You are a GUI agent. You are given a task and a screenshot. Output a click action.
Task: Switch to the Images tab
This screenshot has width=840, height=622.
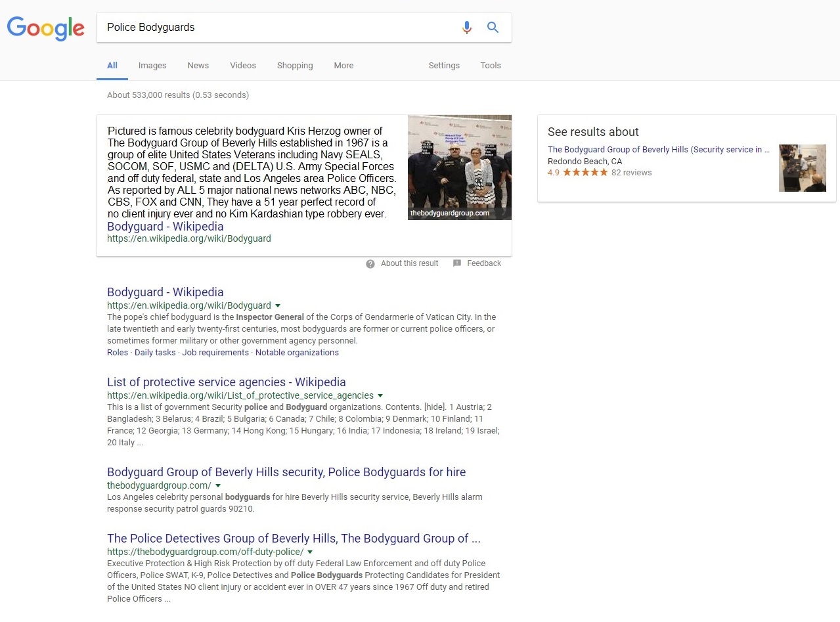(152, 66)
